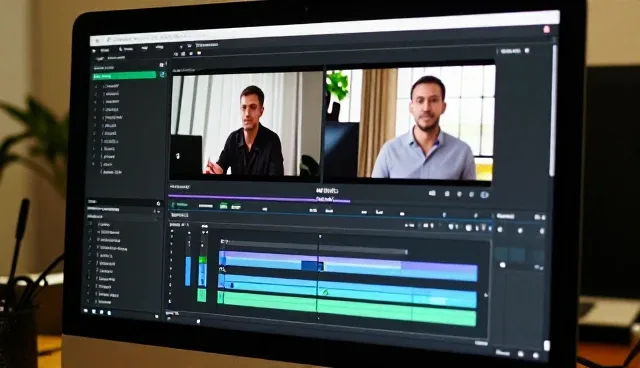Click the green square at the bottom track header

(x=202, y=295)
